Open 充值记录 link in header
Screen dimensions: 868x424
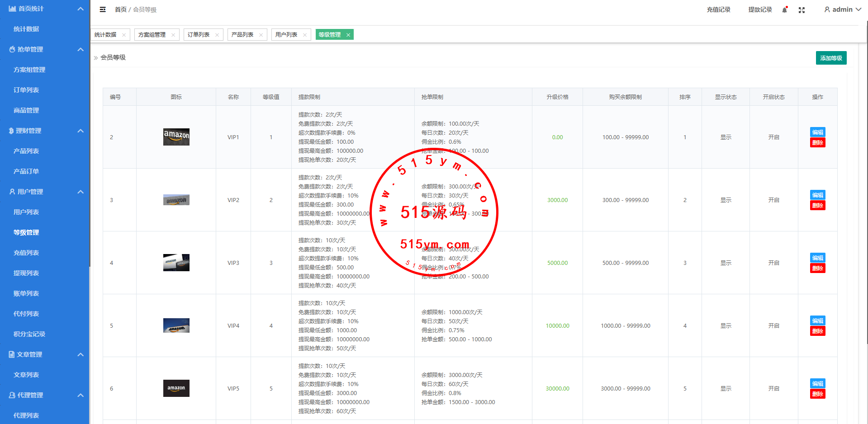718,9
